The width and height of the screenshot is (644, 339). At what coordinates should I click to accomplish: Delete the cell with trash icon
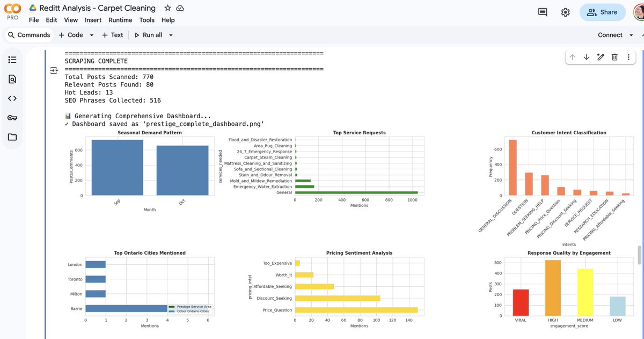(615, 57)
